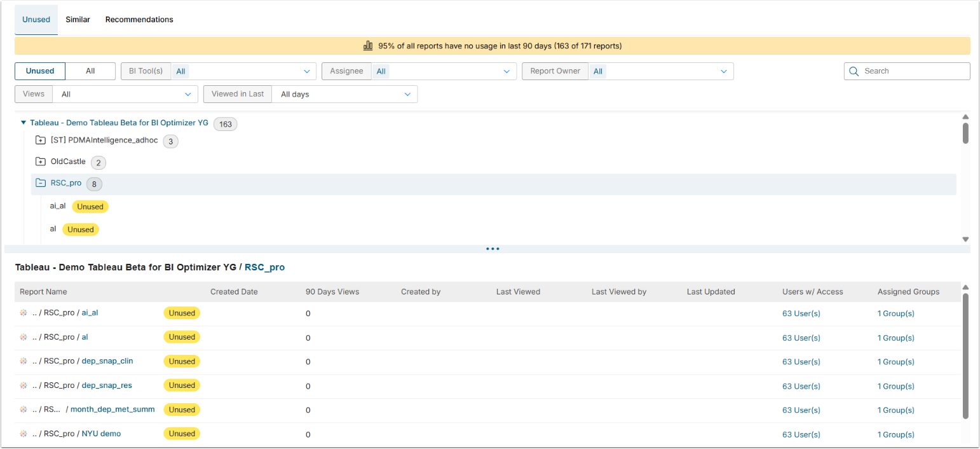Open 63 User(s) link for ai_al row
Viewport: 980px width, 449px height.
[x=801, y=314]
